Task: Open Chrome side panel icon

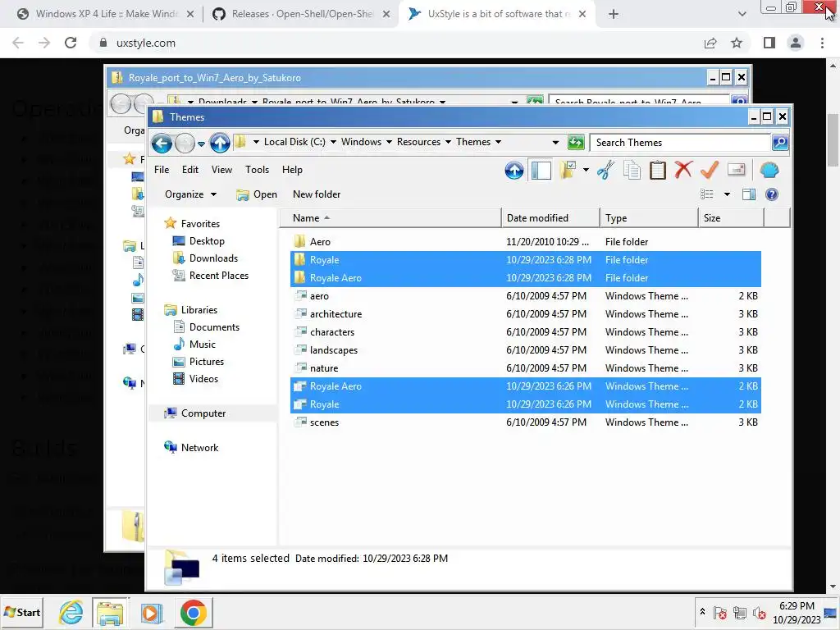Action: pos(769,43)
